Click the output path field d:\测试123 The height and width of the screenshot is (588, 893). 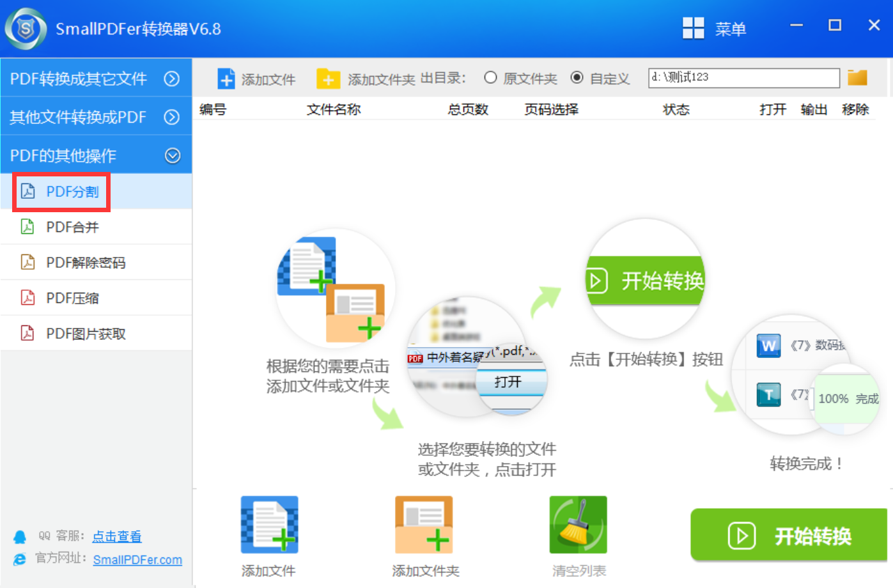point(744,77)
